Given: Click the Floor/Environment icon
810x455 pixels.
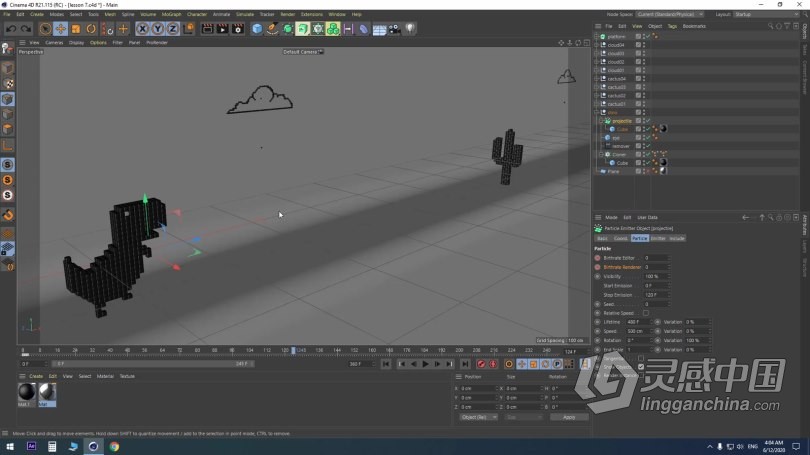Looking at the screenshot, I should (x=379, y=29).
